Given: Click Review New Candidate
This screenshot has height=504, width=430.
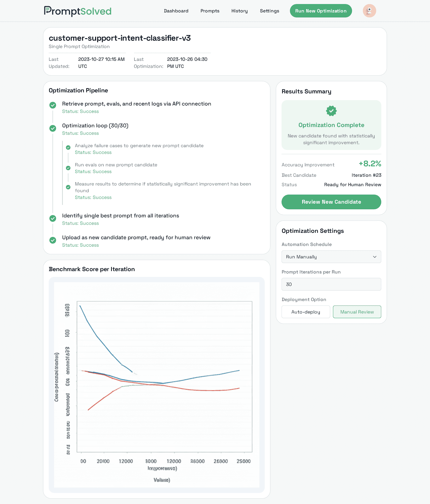Looking at the screenshot, I should pos(331,202).
